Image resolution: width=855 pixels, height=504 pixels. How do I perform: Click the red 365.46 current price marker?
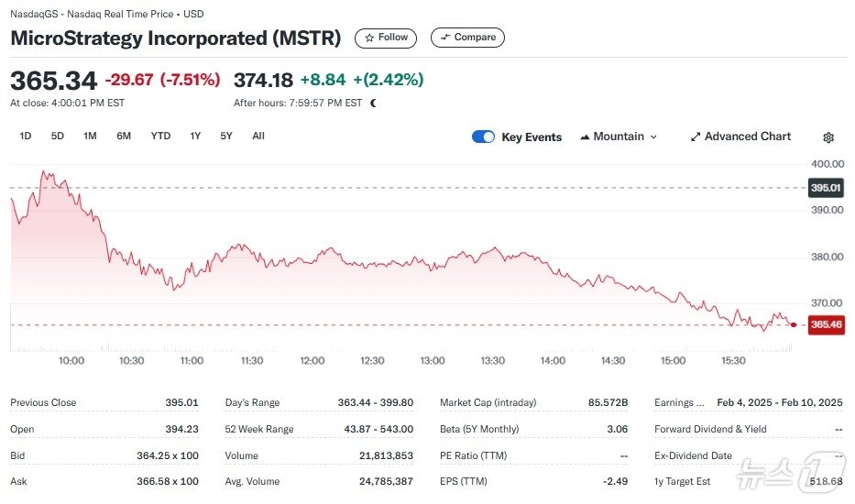[x=826, y=324]
